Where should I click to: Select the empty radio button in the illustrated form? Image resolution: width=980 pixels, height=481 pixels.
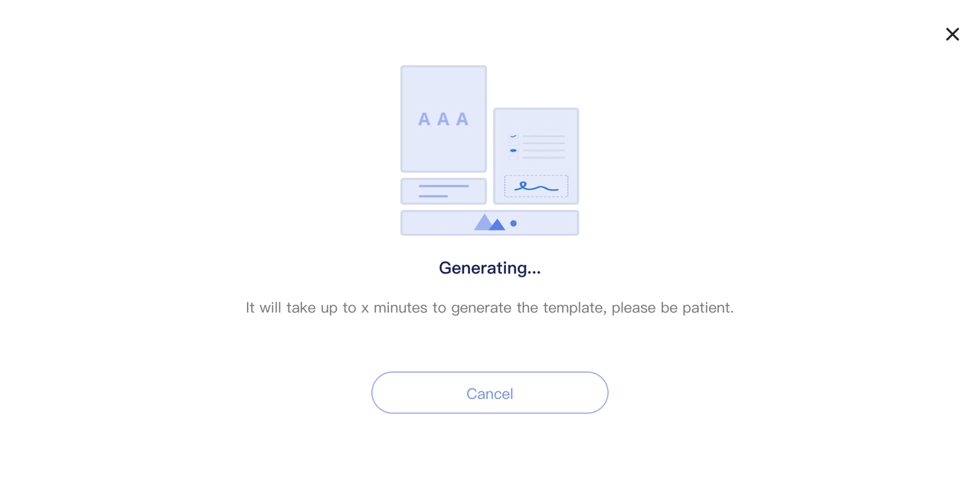click(x=513, y=158)
